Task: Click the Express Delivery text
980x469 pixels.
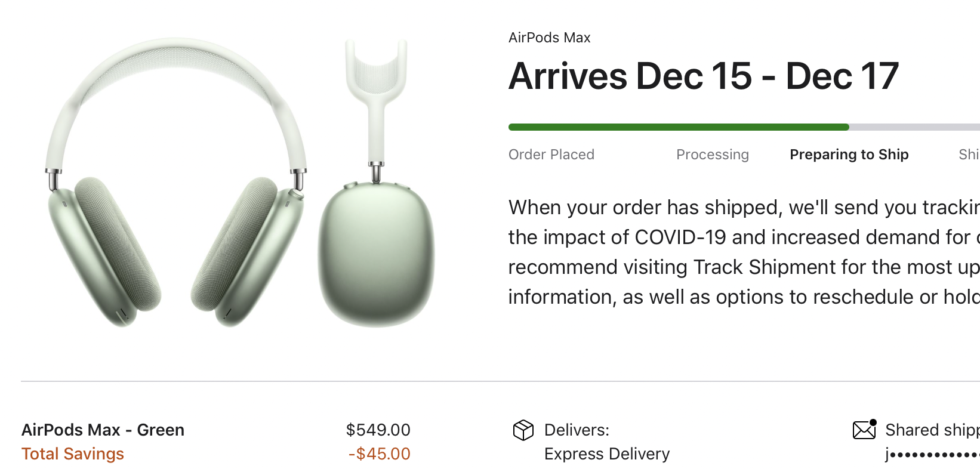Action: 606,454
